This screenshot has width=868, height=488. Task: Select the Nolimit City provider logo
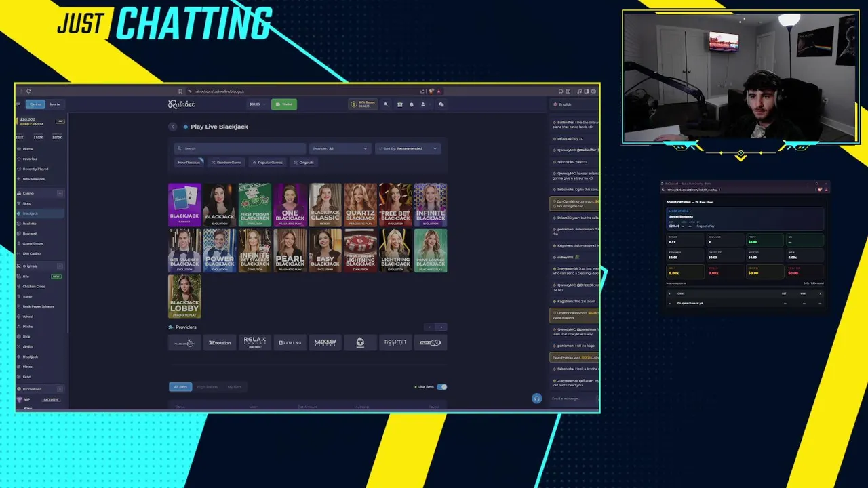[x=395, y=343]
